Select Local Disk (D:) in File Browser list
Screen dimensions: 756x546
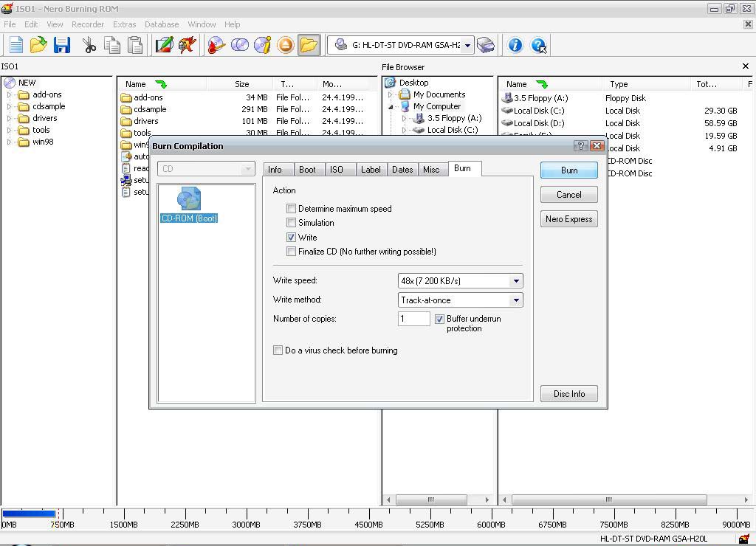[x=538, y=123]
